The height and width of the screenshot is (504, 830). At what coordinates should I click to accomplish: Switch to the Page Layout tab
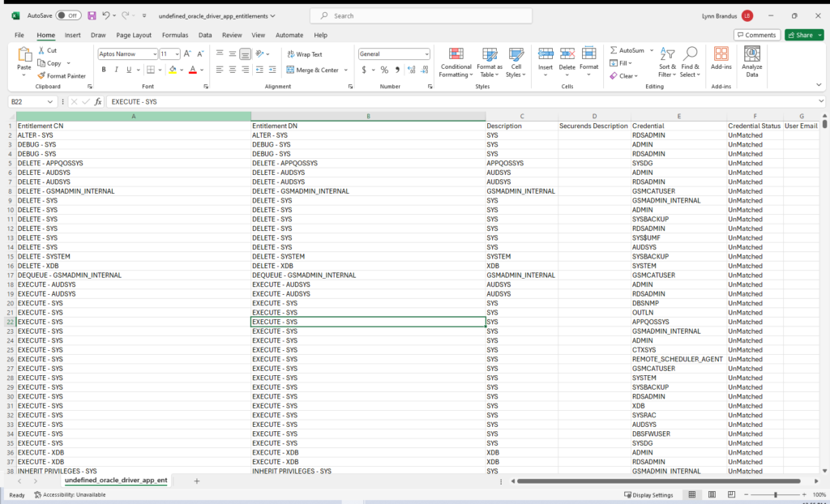click(x=134, y=35)
